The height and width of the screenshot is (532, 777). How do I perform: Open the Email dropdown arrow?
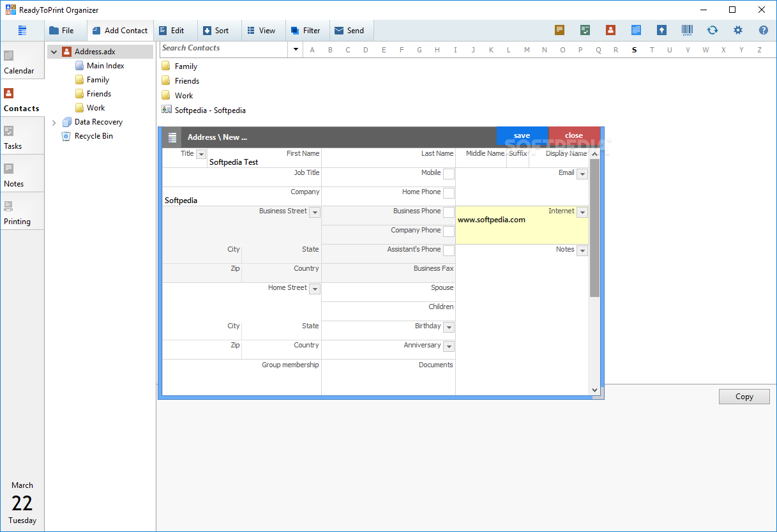pos(582,174)
